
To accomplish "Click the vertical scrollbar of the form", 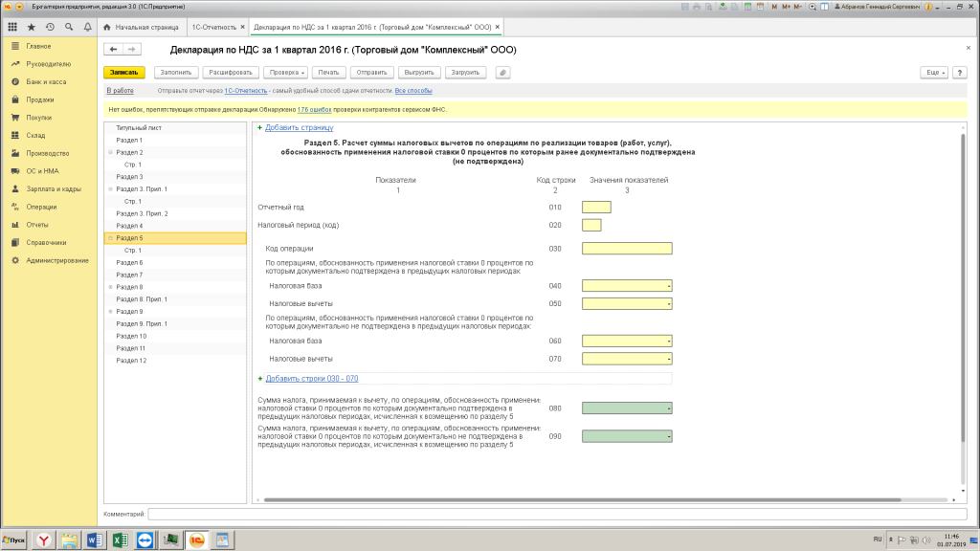I will pyautogui.click(x=963, y=287).
